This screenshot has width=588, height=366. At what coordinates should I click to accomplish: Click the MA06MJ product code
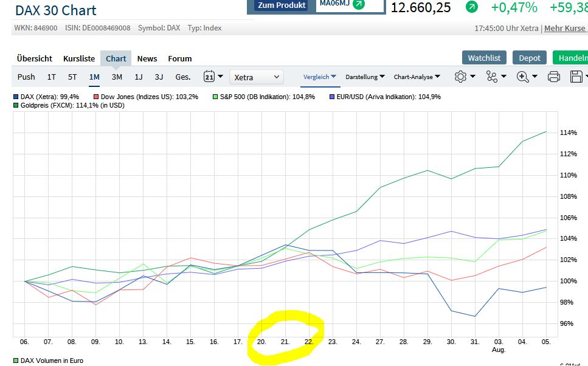point(334,4)
